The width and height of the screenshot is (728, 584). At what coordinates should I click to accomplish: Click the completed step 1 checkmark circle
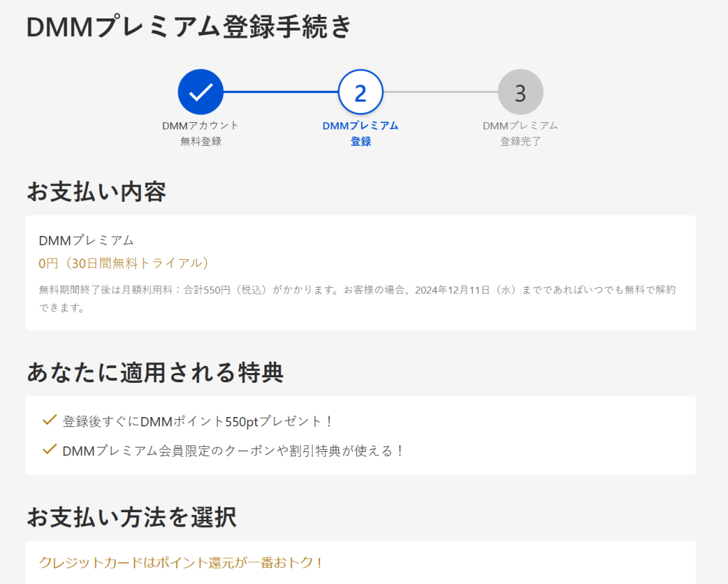click(x=200, y=92)
